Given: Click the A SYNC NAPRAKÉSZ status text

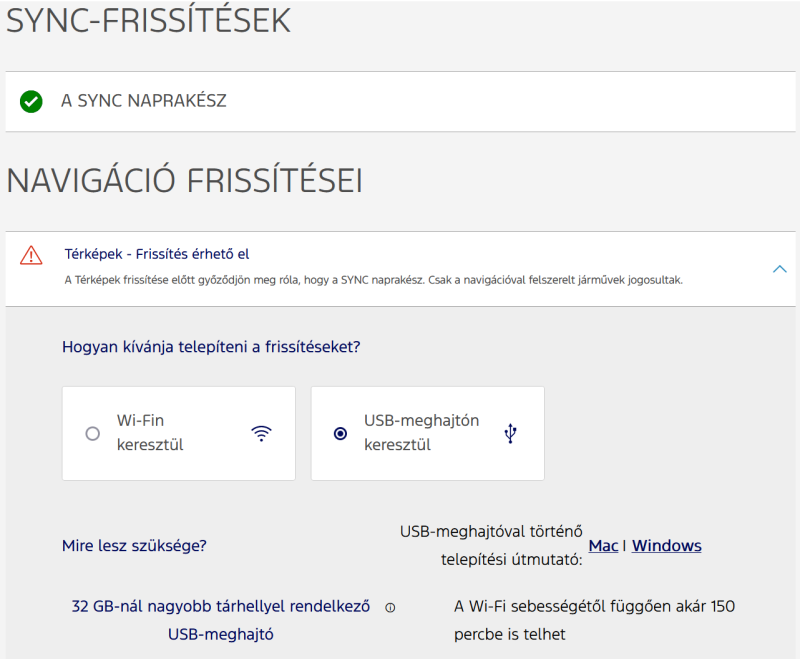Looking at the screenshot, I should 143,101.
